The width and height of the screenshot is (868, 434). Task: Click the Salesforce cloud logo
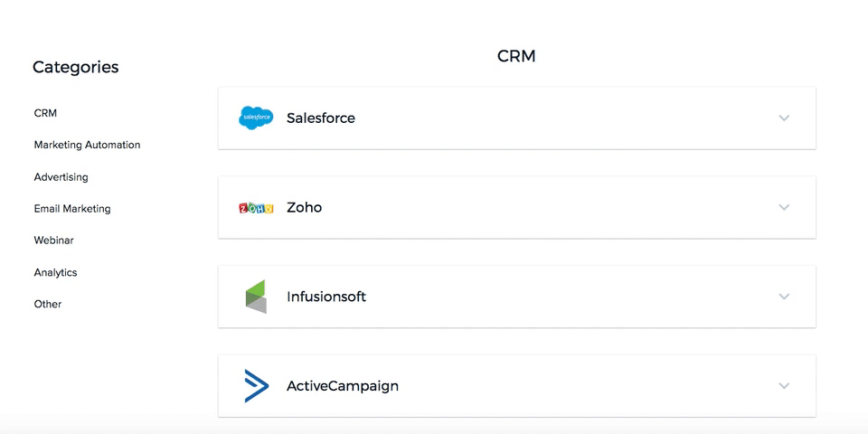click(x=256, y=118)
